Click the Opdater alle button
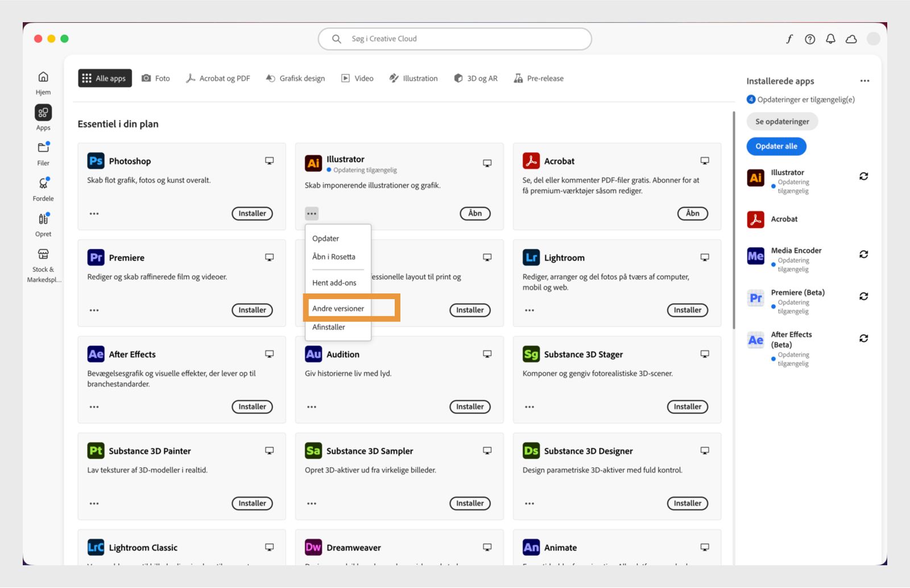910x588 pixels. pos(776,146)
